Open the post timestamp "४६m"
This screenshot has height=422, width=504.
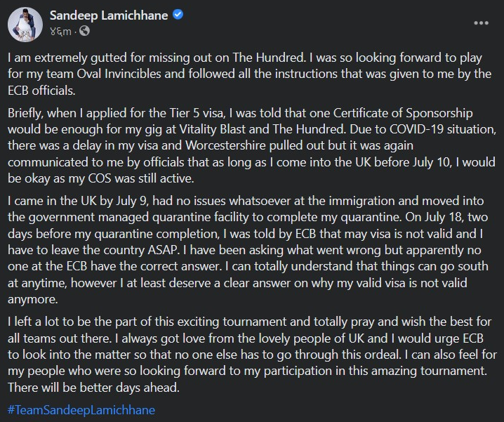pyautogui.click(x=60, y=30)
